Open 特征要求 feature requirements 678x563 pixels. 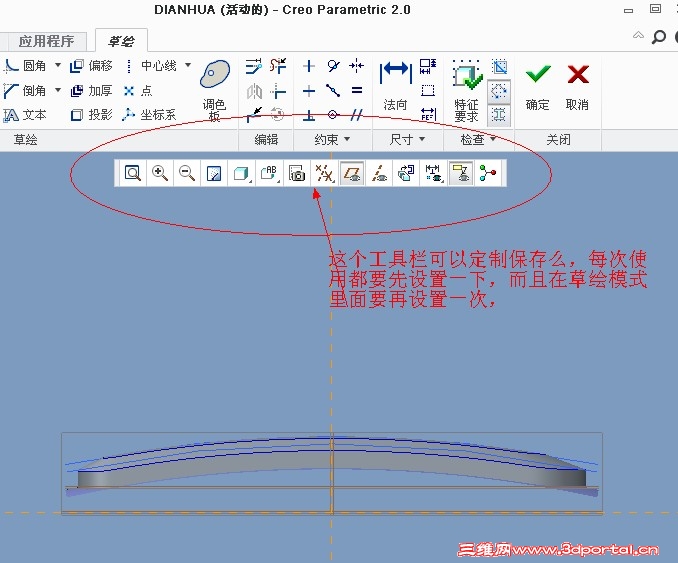click(467, 91)
